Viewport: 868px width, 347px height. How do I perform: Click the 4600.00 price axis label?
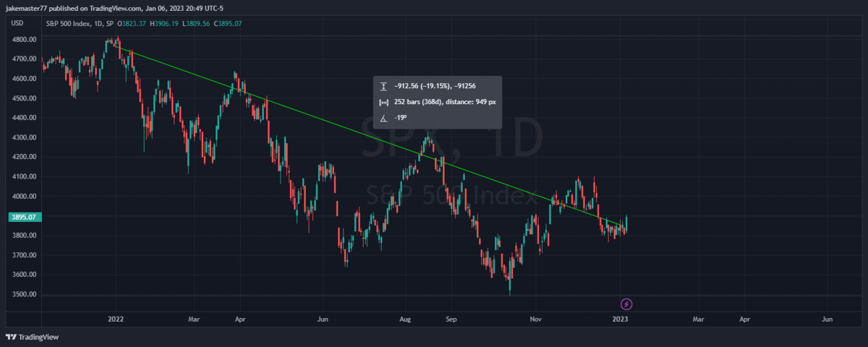click(x=24, y=78)
